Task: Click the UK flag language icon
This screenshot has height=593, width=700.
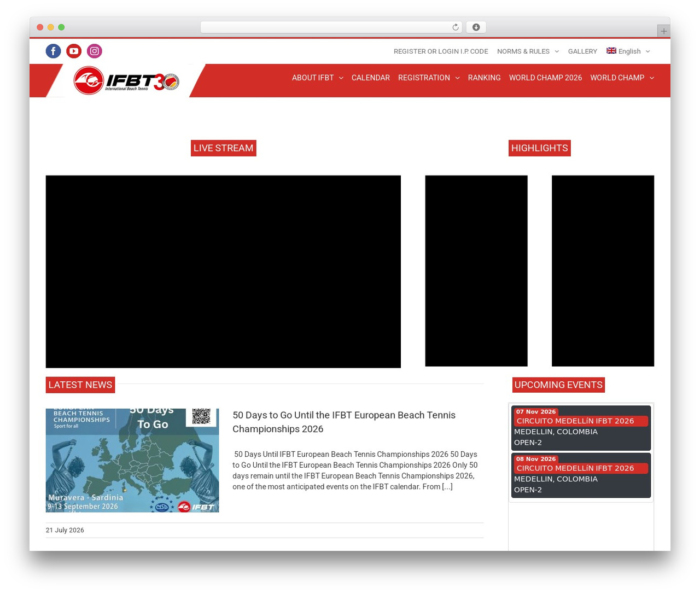Action: pos(611,51)
